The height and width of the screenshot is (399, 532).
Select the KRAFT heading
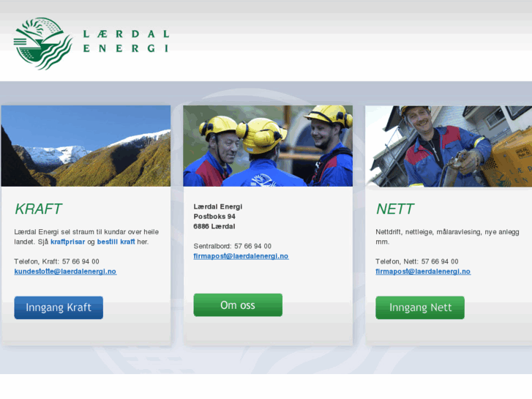click(x=38, y=209)
